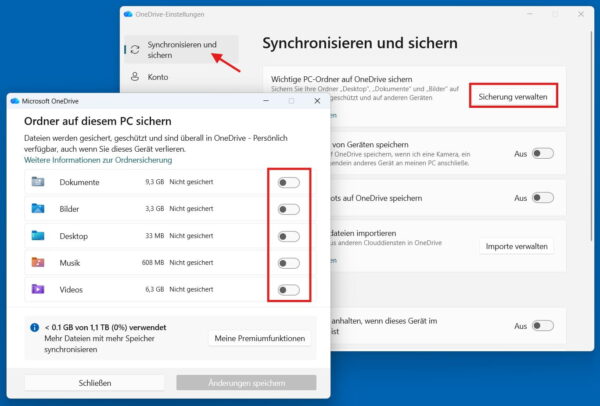The height and width of the screenshot is (406, 600).
Task: Click the Desktop folder icon
Action: (x=38, y=235)
